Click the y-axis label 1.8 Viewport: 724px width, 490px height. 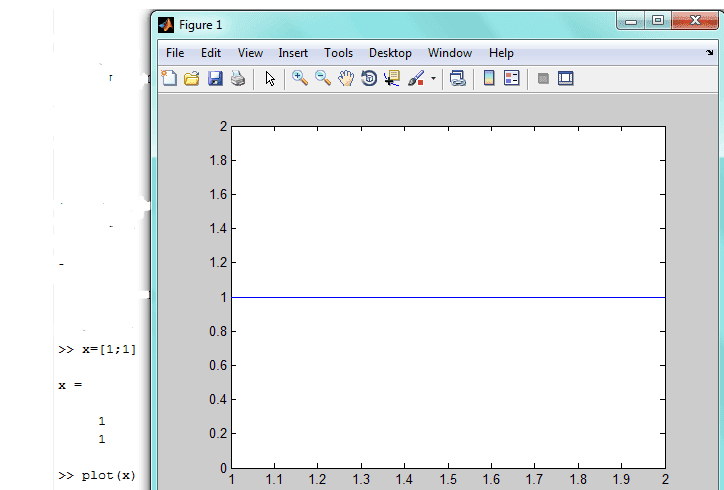218,160
